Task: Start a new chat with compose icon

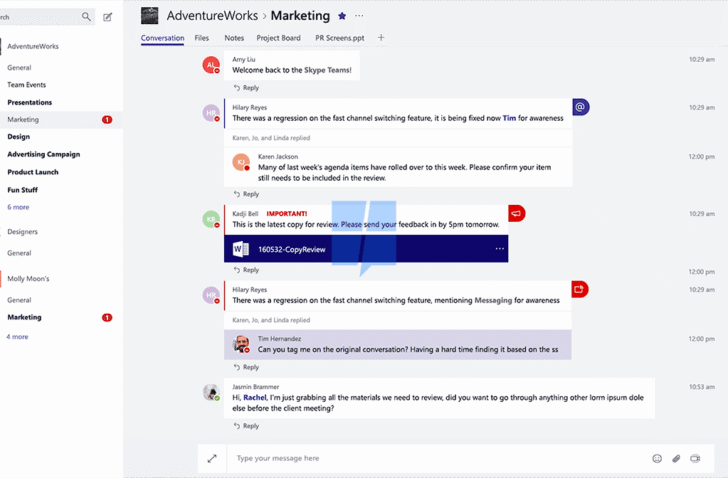Action: pos(108,17)
